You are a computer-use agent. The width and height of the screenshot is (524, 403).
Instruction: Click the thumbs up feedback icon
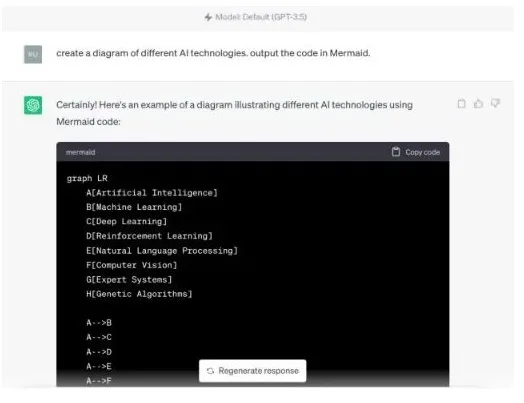478,104
